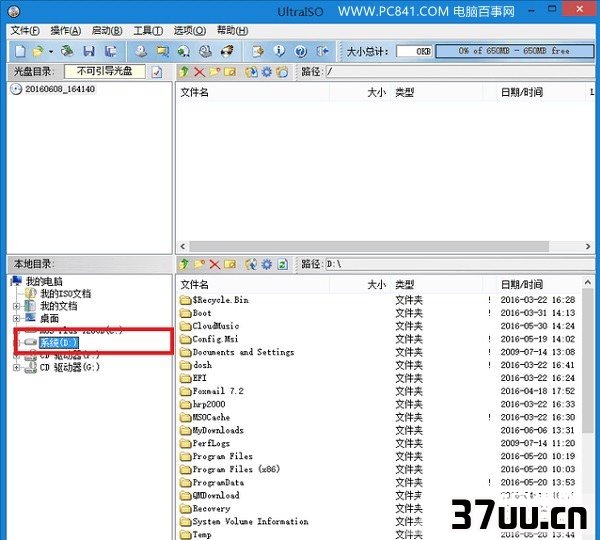Viewport: 600px width, 540px height.
Task: Select the CloudMusic folder
Action: [x=216, y=326]
